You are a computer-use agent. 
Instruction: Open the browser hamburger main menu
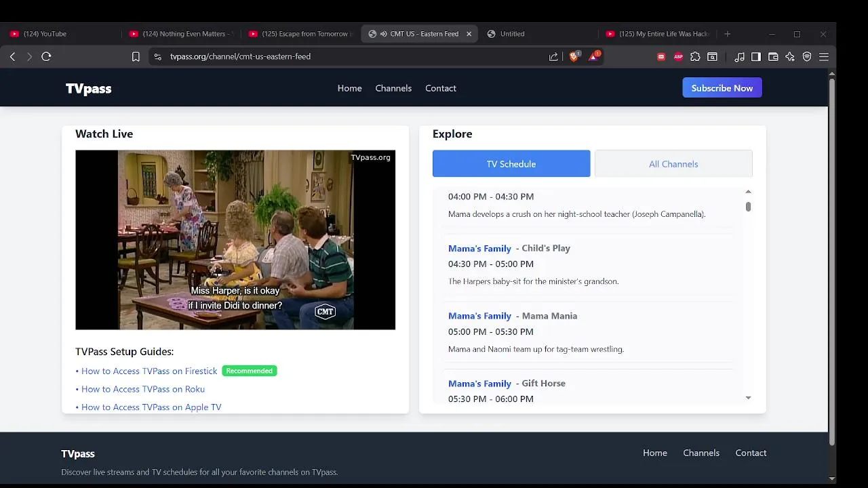(x=824, y=57)
